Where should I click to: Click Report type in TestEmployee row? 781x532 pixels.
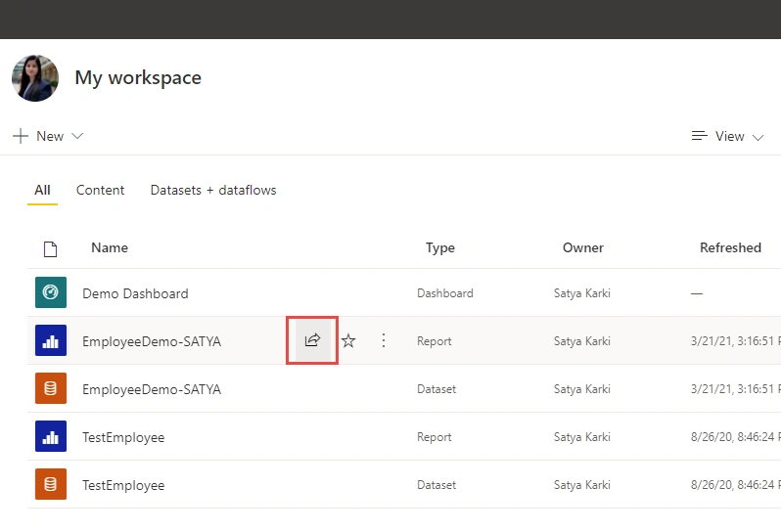435,437
